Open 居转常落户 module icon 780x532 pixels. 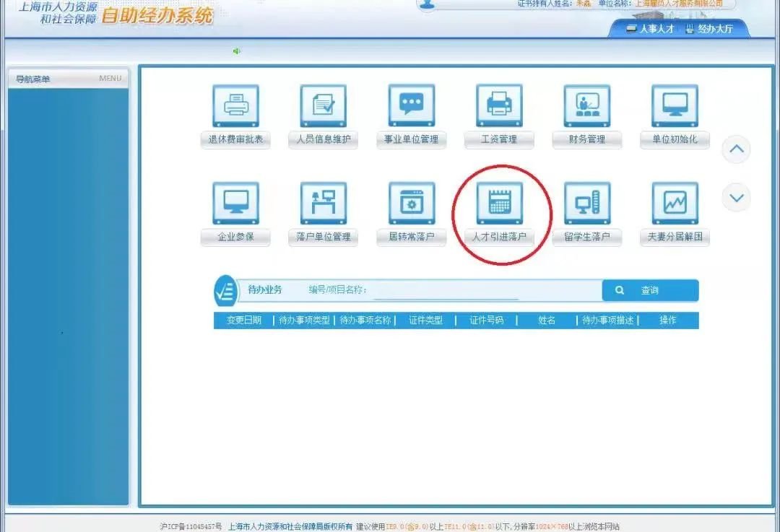411,203
